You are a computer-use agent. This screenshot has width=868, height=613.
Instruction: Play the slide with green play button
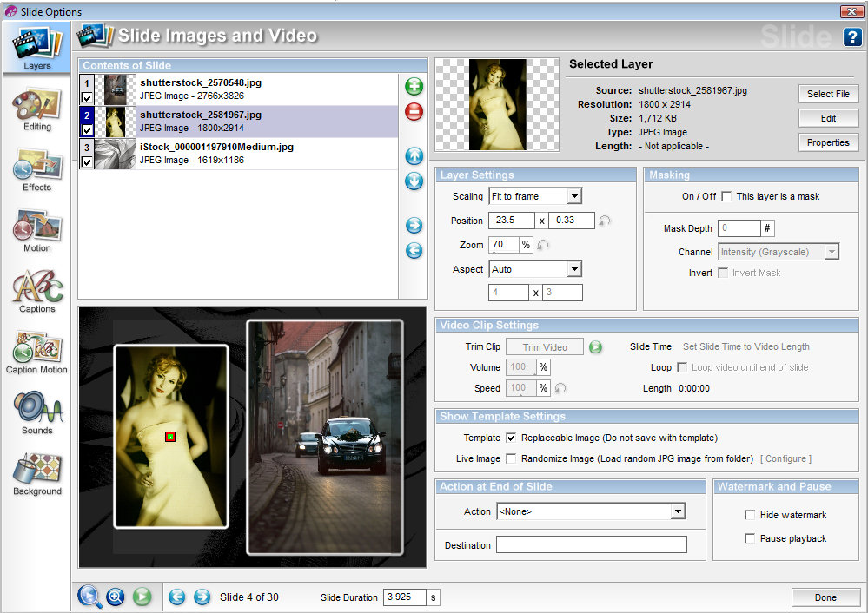[142, 597]
